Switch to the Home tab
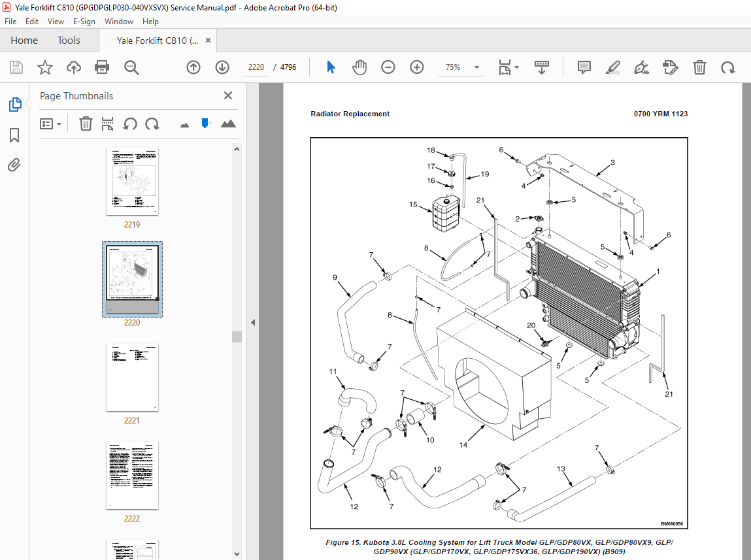751x560 pixels. pyautogui.click(x=24, y=41)
